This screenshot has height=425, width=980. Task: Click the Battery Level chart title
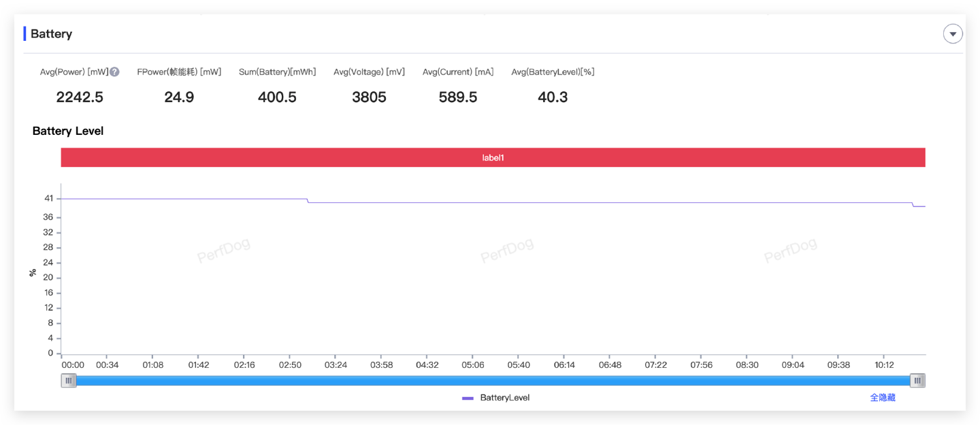68,131
